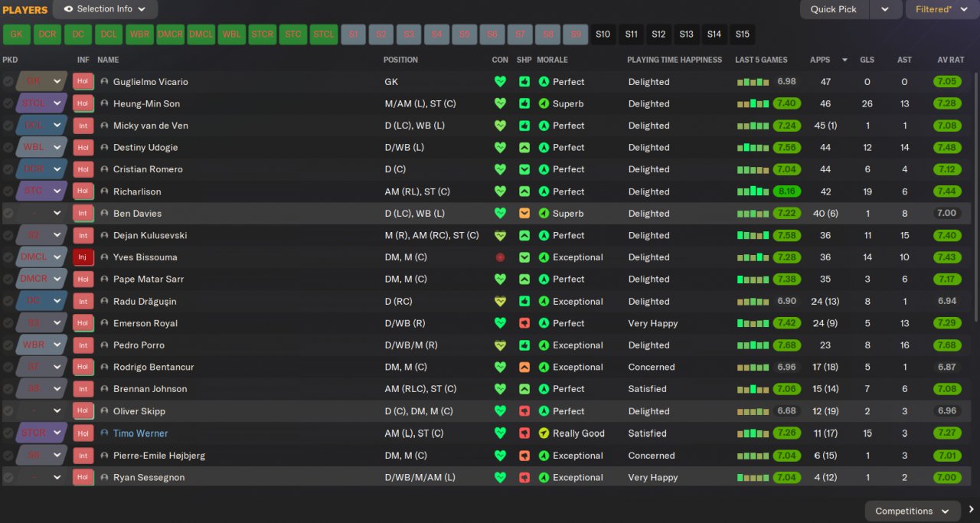Image resolution: width=980 pixels, height=523 pixels.
Task: Click the eye icon in Selection Info
Action: (68, 9)
